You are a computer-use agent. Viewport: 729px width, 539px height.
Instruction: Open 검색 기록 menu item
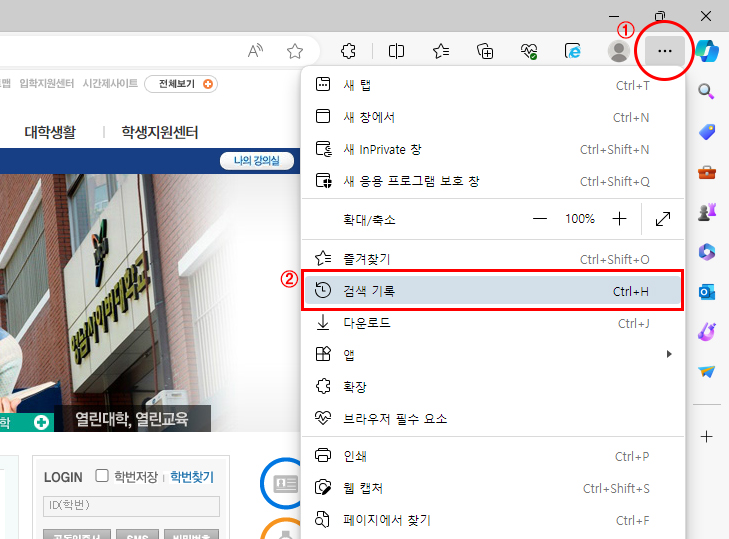pyautogui.click(x=493, y=291)
